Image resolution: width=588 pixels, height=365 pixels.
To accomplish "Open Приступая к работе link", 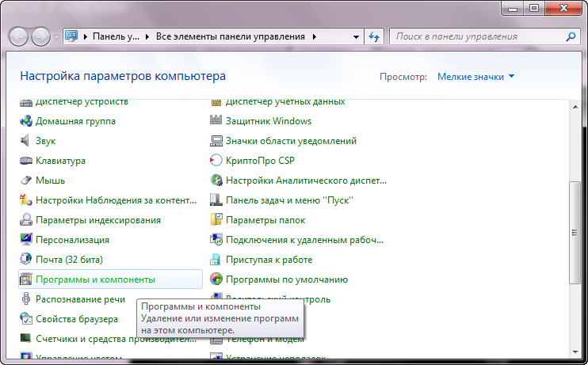I will [269, 260].
